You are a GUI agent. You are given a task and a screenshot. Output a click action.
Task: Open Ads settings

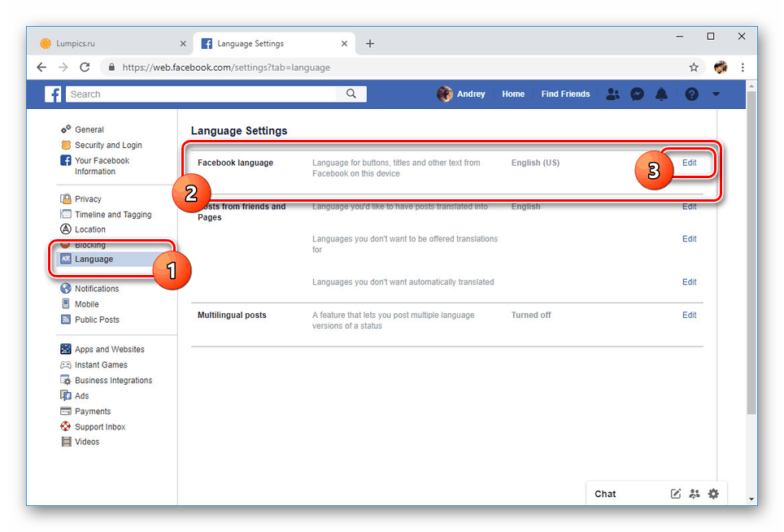coord(81,396)
